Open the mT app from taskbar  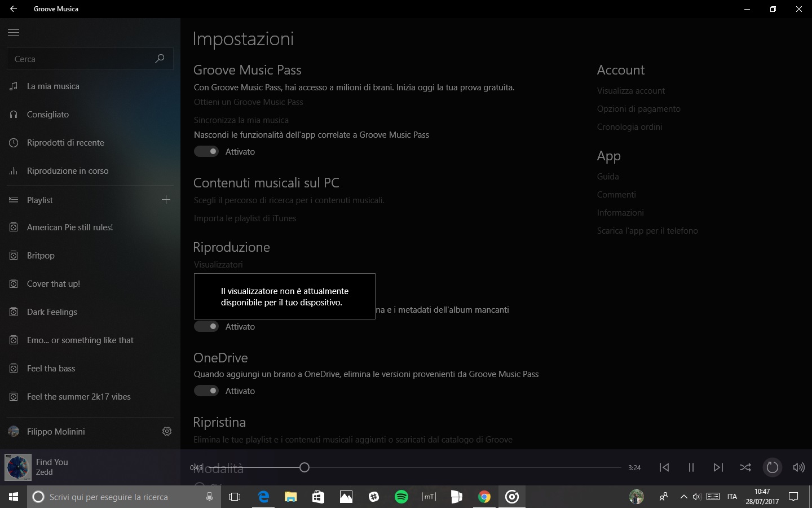click(x=429, y=497)
